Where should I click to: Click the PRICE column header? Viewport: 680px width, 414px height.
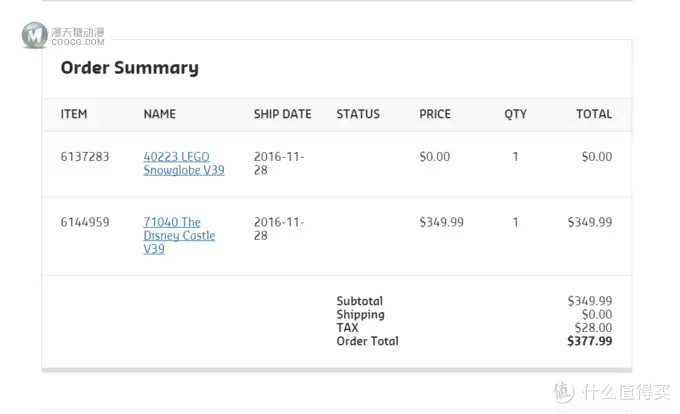(435, 114)
